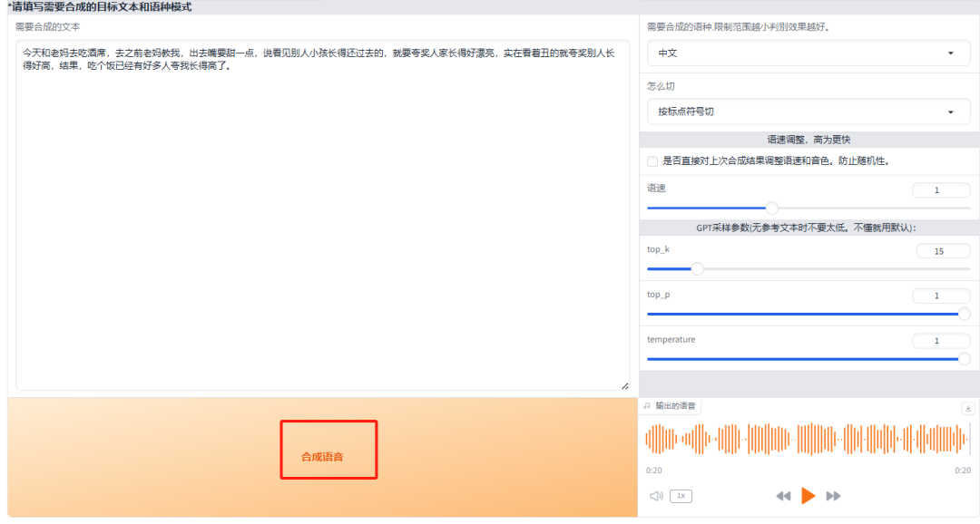Fast-forward the output audio
Image resolution: width=980 pixels, height=524 pixels.
(x=833, y=496)
